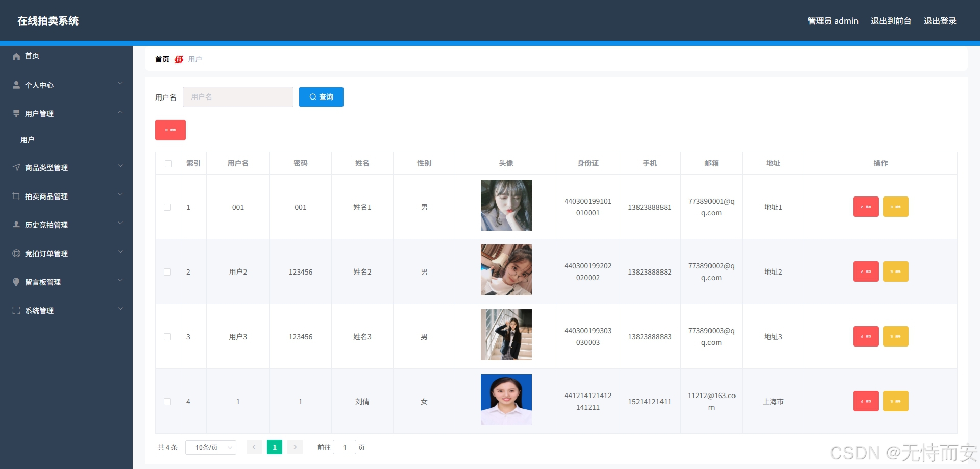The image size is (980, 469).
Task: Edit the row for 用户2
Action: coord(866,271)
